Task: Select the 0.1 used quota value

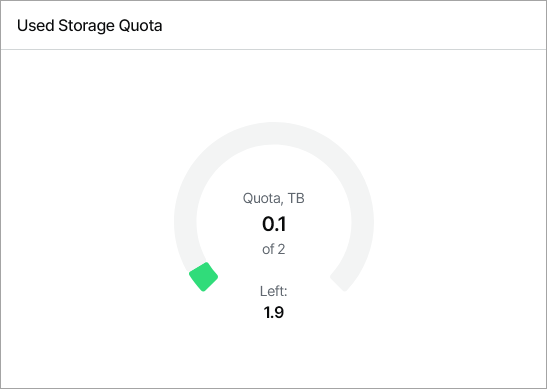Action: 274,224
